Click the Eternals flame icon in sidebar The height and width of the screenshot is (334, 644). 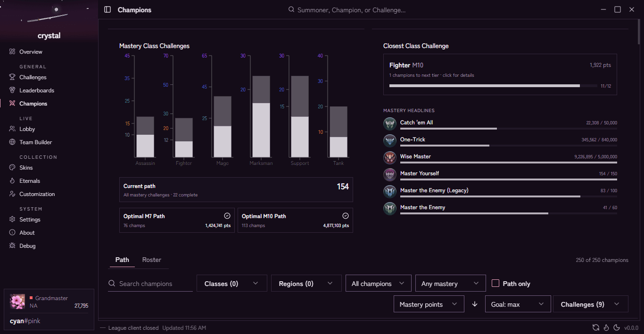[x=12, y=181]
